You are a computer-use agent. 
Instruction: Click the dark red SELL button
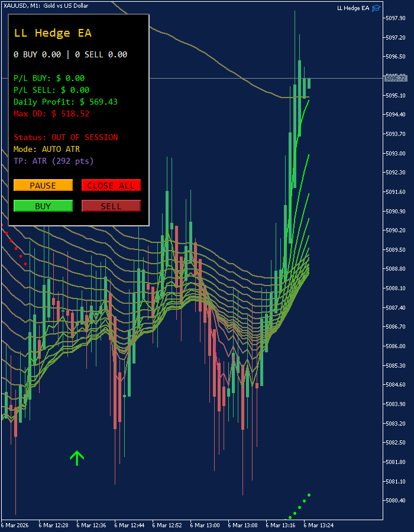111,206
